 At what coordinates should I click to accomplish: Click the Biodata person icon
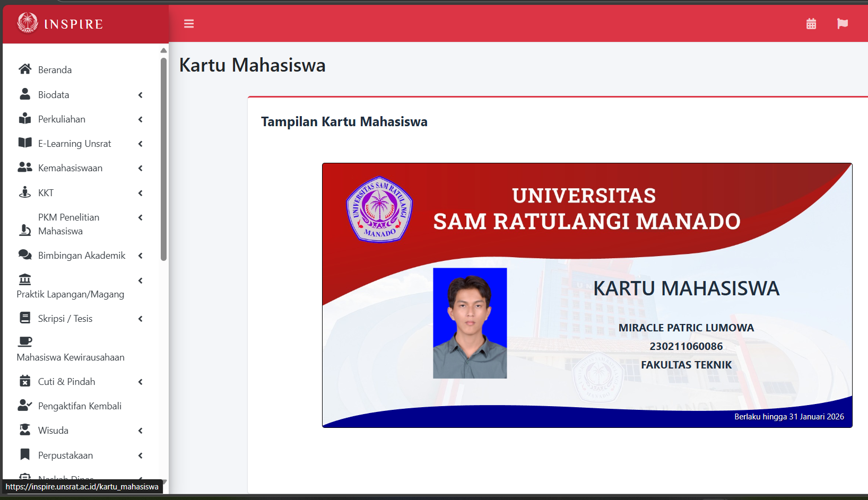(25, 94)
